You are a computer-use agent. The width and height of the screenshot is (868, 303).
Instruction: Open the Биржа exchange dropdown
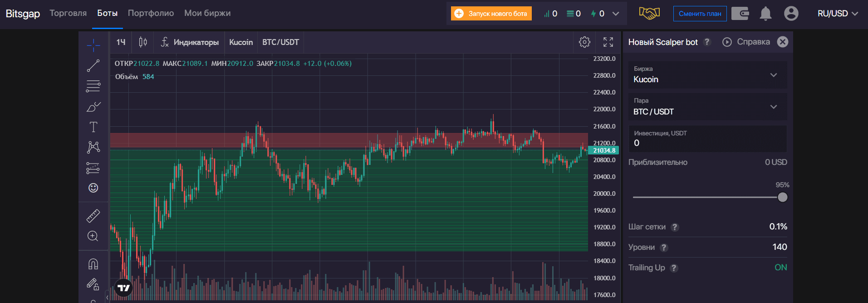pos(707,75)
